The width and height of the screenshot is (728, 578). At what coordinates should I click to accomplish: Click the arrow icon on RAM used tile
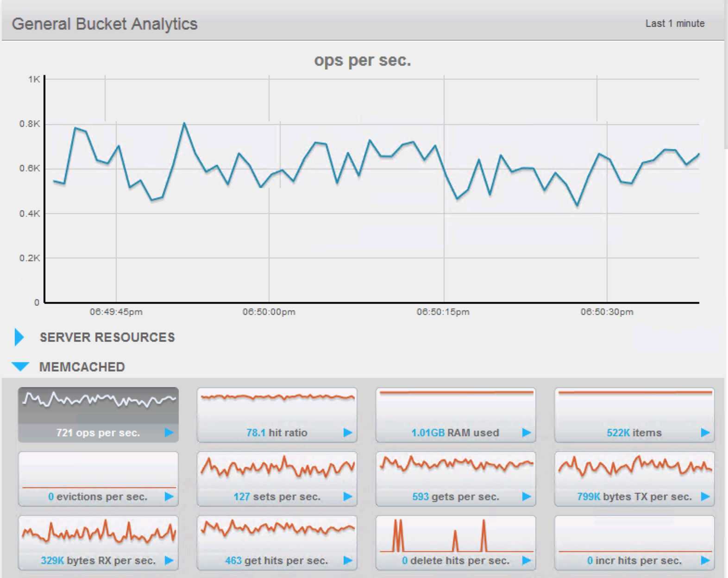[x=527, y=433]
